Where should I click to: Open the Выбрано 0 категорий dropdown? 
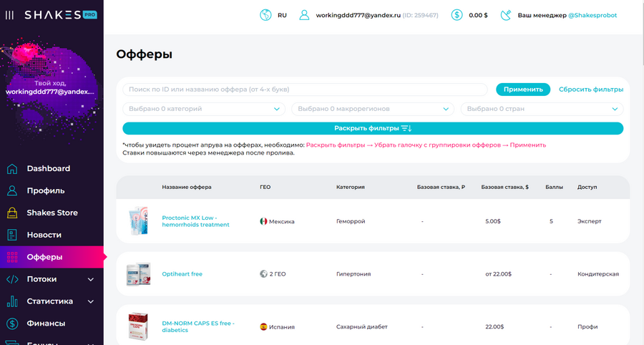205,109
